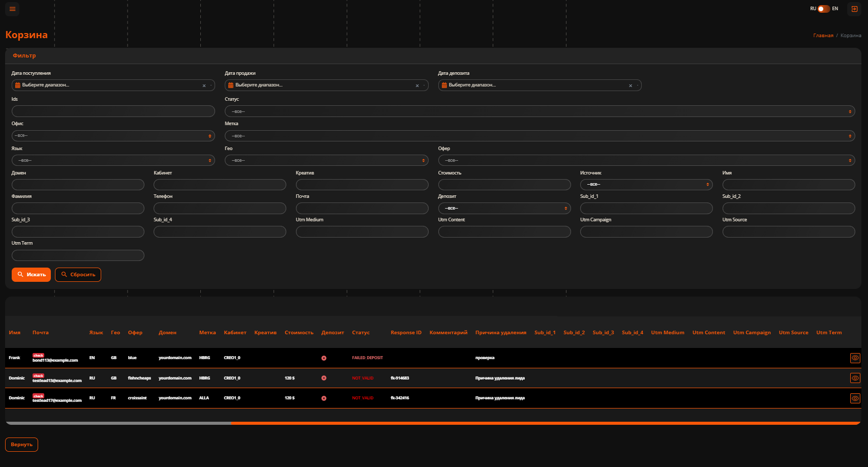The image size is (868, 467).
Task: Clear the Дата продажи date range
Action: pos(417,85)
